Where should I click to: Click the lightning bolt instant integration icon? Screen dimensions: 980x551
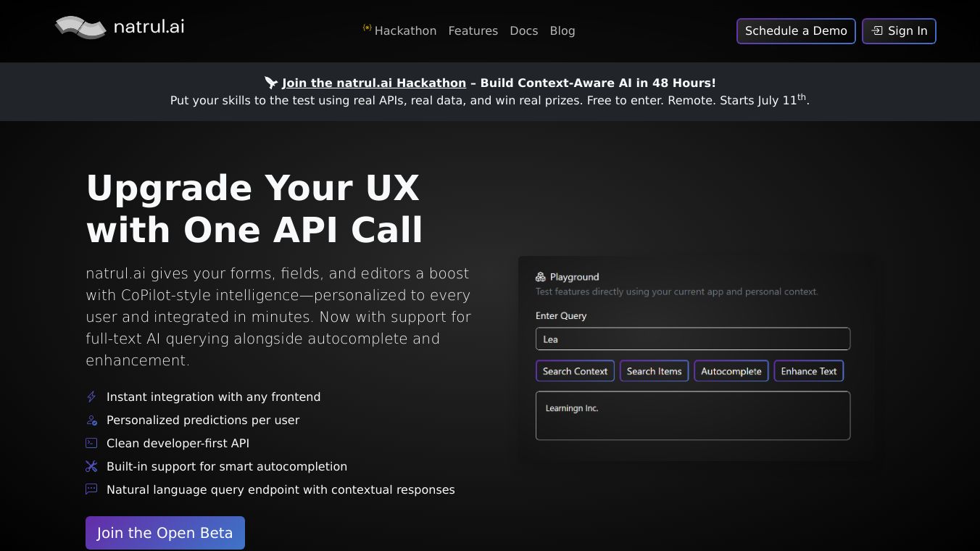pos(91,397)
